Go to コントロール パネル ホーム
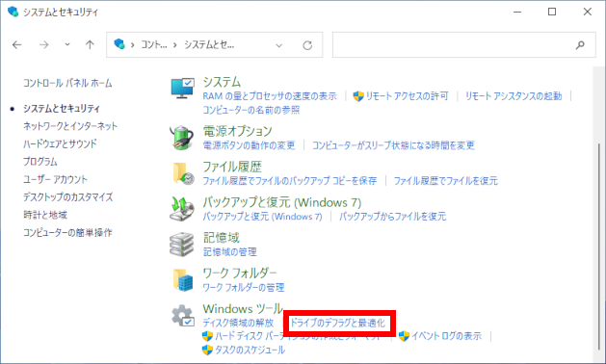The image size is (606, 364). coord(67,83)
